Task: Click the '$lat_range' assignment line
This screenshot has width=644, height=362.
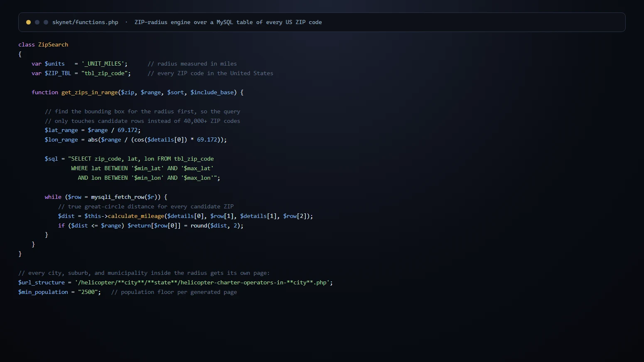Action: (x=93, y=130)
